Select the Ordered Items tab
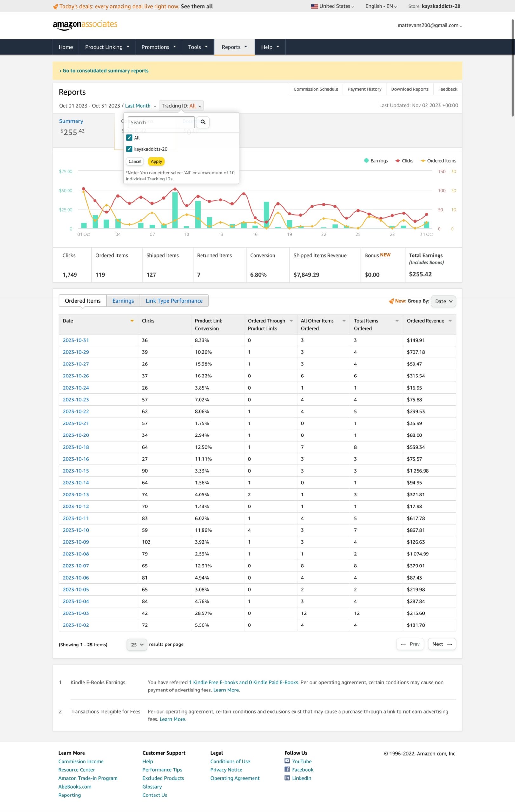Screen dimensions: 515x812 click(83, 301)
